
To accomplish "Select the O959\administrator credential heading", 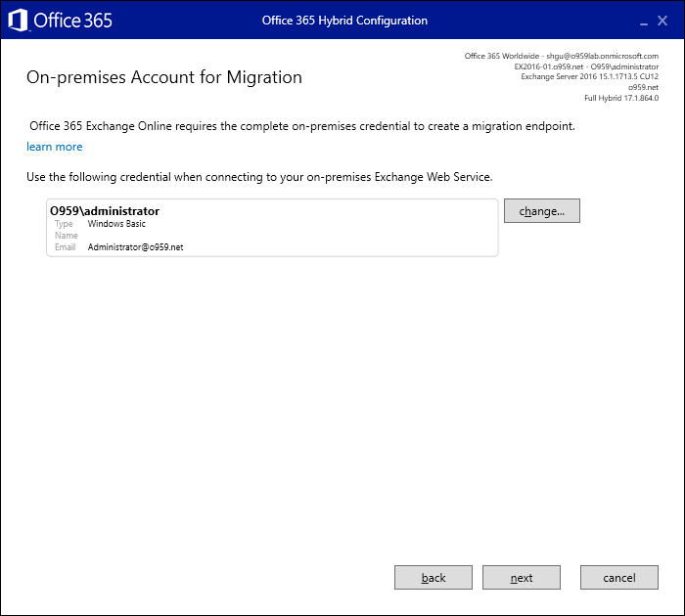I will [105, 211].
